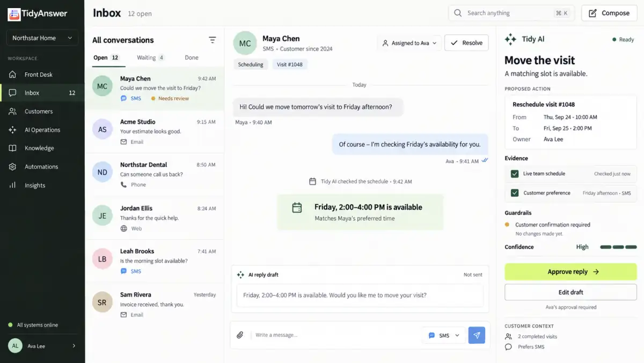Click the AI Operations sparkle icon

tap(13, 130)
